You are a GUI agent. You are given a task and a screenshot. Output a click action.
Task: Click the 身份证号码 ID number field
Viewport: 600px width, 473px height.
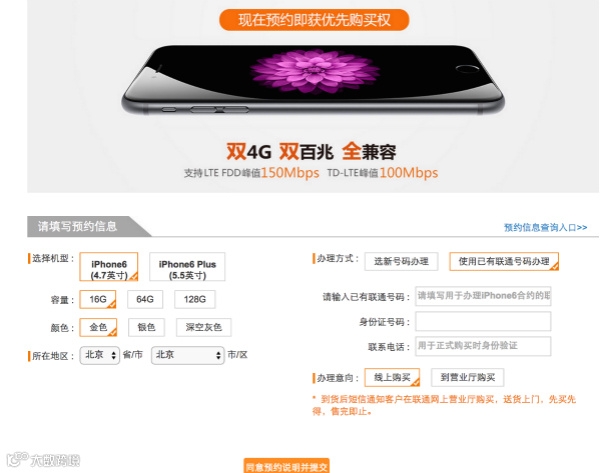pos(483,321)
